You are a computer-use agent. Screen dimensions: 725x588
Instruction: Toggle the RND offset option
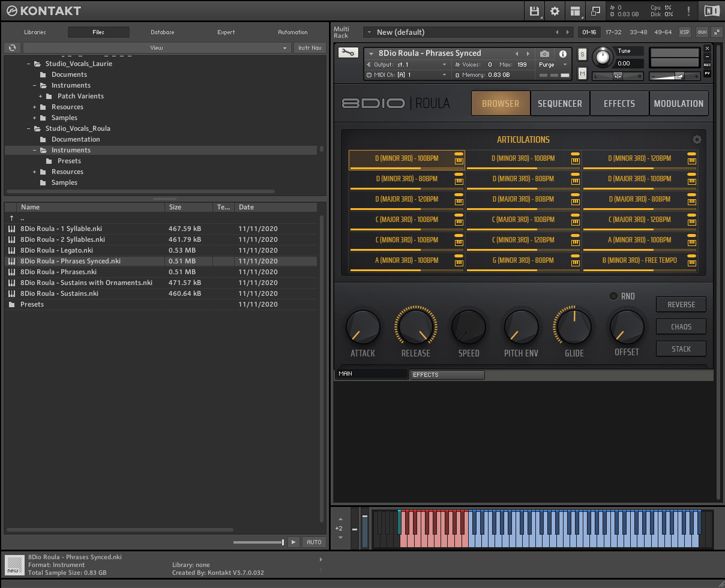613,296
